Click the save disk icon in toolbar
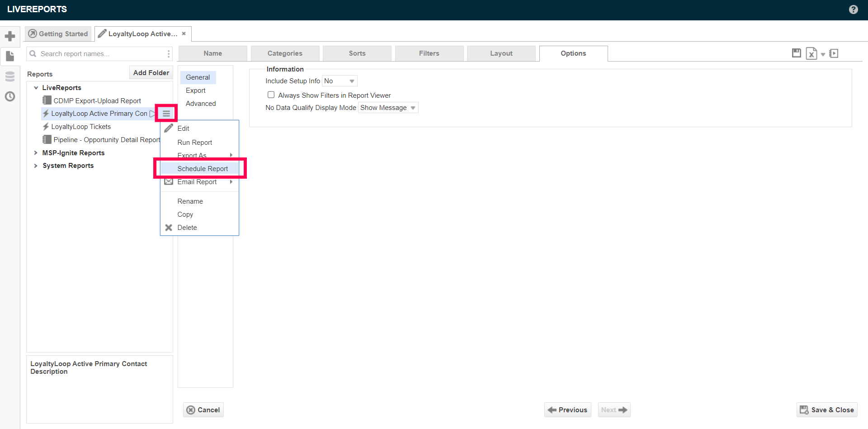This screenshot has height=429, width=868. point(797,53)
